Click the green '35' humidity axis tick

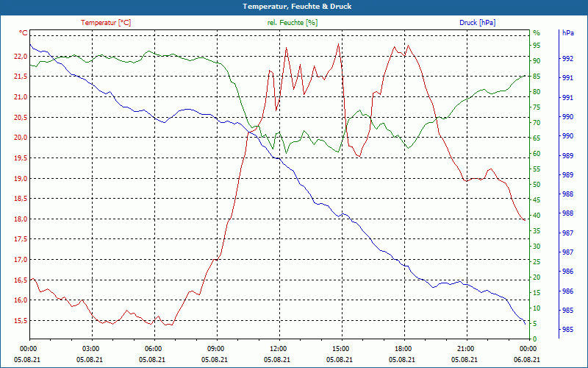click(x=537, y=231)
